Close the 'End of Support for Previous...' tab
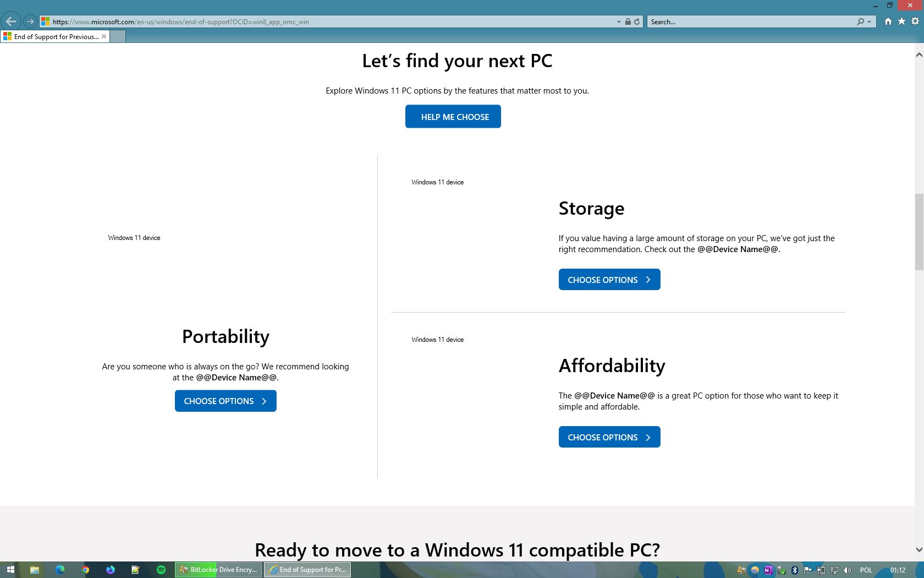This screenshot has height=578, width=924. click(x=104, y=36)
